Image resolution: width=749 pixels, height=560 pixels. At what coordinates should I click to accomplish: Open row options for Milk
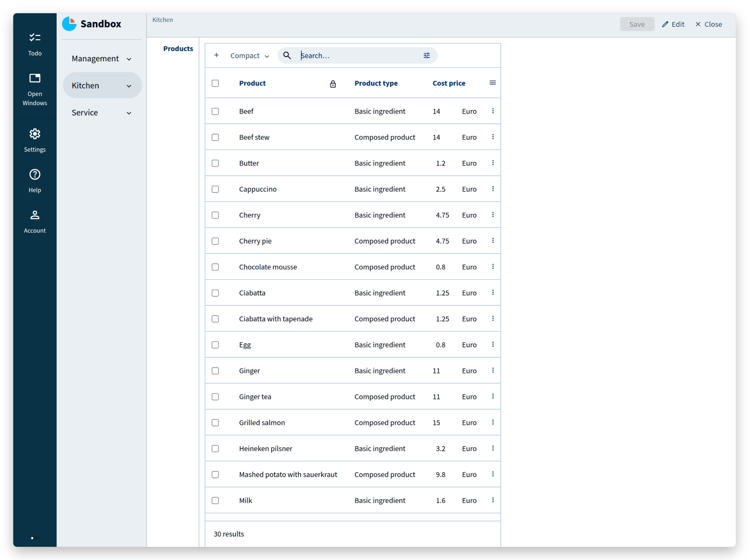(493, 500)
